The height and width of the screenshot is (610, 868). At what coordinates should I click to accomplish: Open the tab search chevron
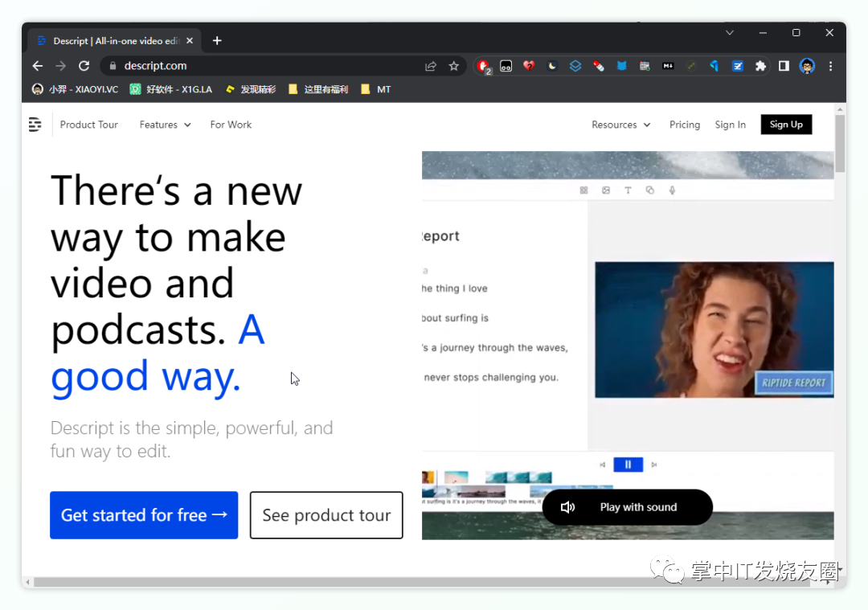(x=730, y=33)
